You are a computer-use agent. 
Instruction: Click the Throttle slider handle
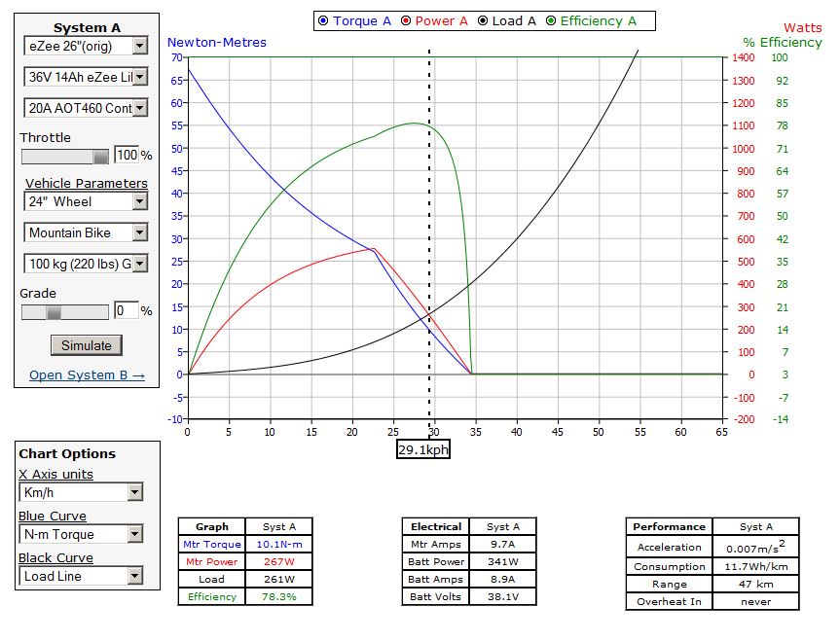(x=100, y=156)
